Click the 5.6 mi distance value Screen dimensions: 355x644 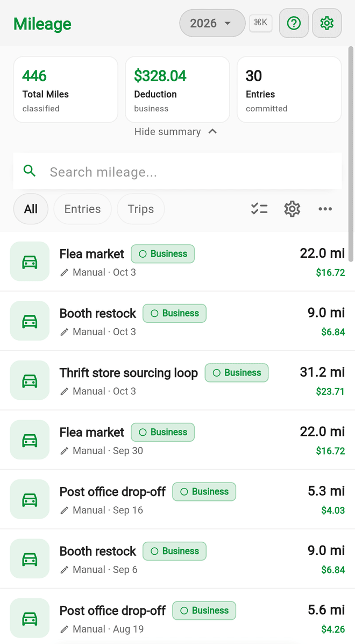click(326, 610)
